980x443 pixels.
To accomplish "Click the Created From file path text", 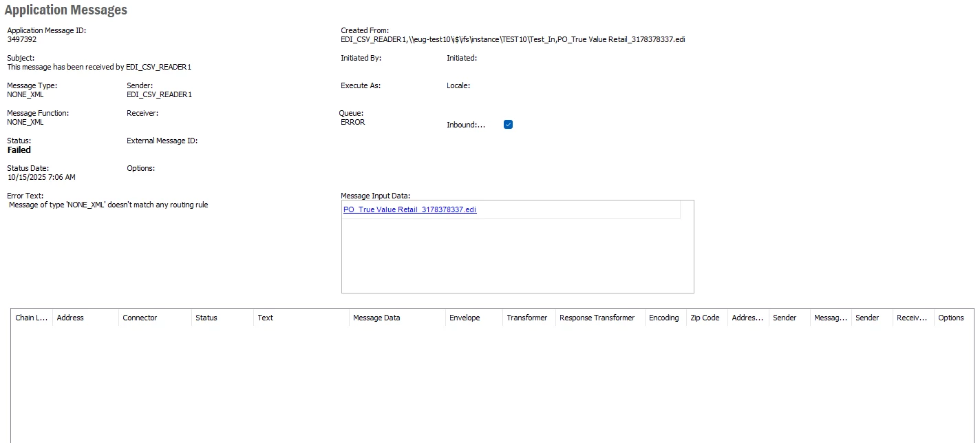I will point(513,40).
